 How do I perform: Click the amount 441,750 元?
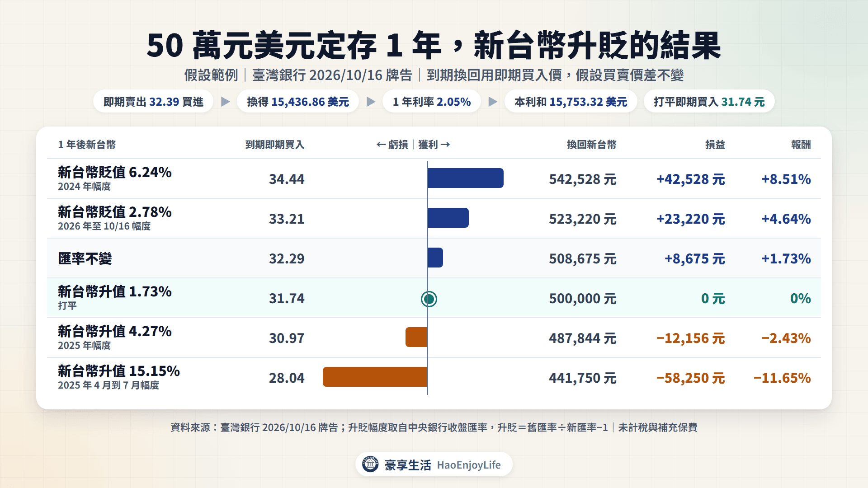[x=583, y=378]
